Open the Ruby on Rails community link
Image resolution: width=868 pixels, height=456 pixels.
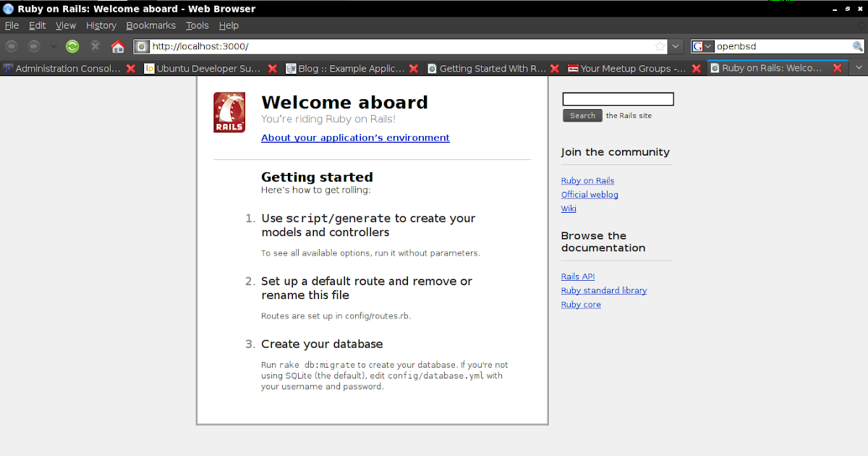[x=587, y=181]
